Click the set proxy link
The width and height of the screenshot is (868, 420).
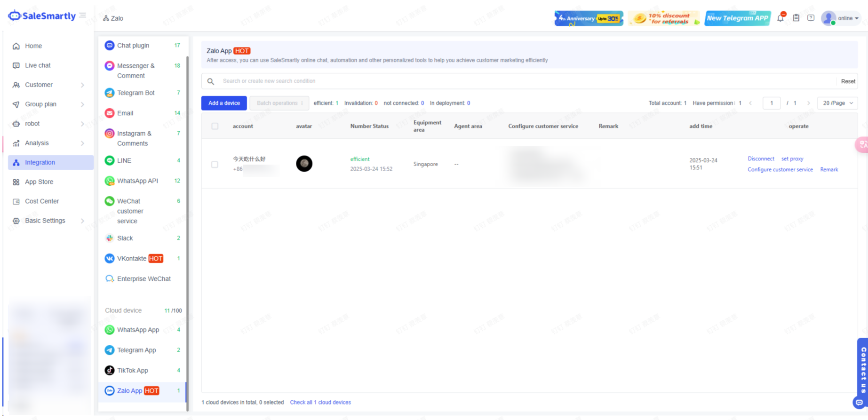coord(792,159)
